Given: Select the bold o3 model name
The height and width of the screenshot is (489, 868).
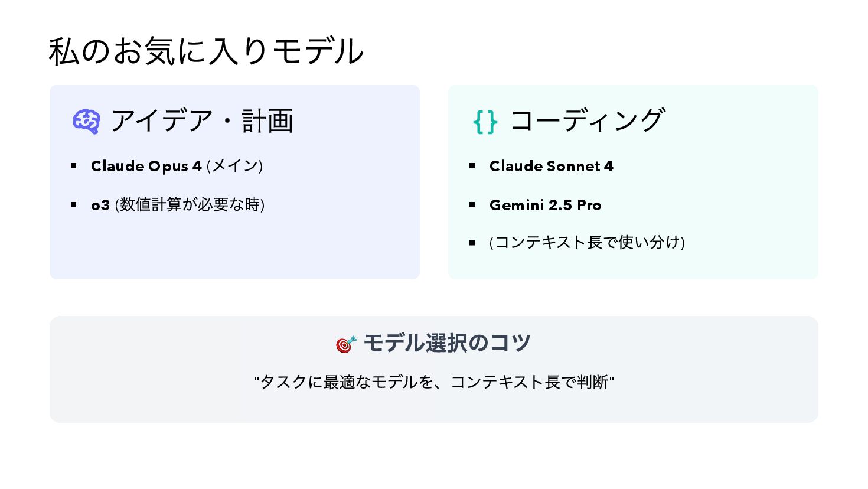Looking at the screenshot, I should [100, 205].
